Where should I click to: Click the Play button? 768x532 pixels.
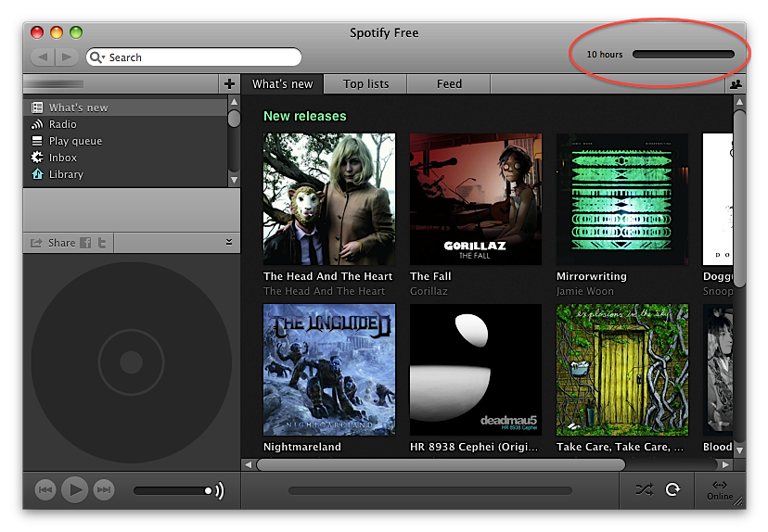pyautogui.click(x=74, y=489)
